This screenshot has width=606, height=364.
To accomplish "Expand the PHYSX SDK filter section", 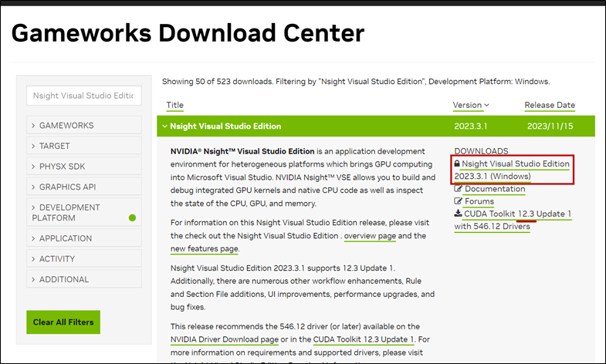I will pyautogui.click(x=84, y=167).
